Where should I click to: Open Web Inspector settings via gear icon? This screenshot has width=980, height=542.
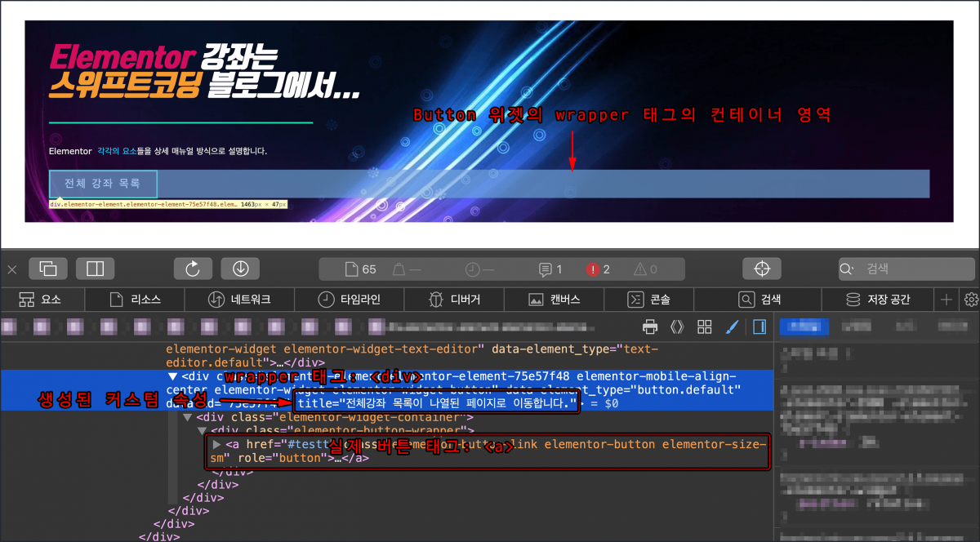coord(971,300)
